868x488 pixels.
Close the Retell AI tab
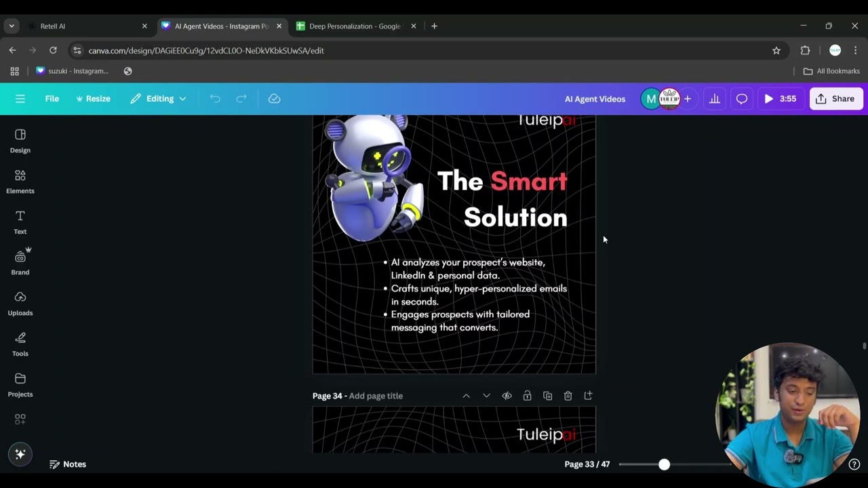click(144, 26)
